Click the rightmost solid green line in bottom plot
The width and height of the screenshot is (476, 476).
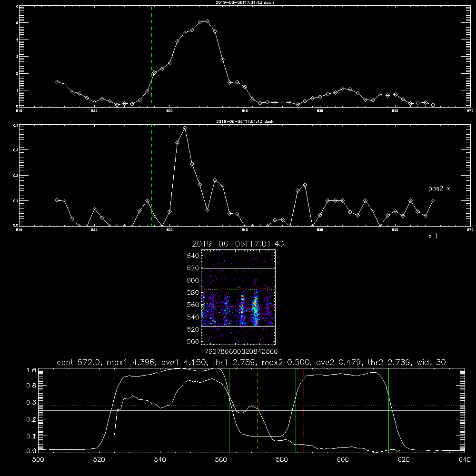pyautogui.click(x=388, y=410)
